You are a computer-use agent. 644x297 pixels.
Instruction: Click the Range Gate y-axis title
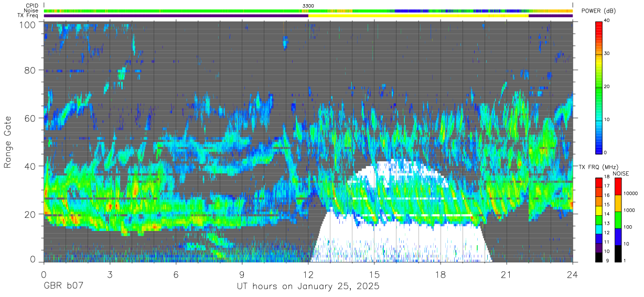pos(8,141)
